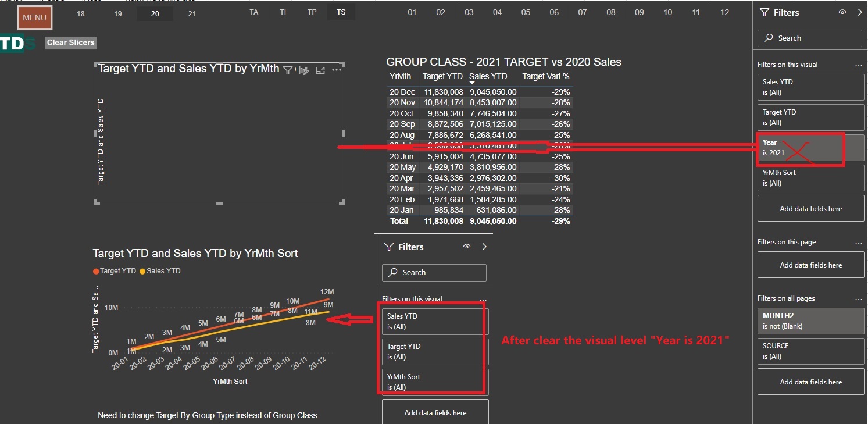Click the orange Target YTD legend swatch

tap(97, 271)
